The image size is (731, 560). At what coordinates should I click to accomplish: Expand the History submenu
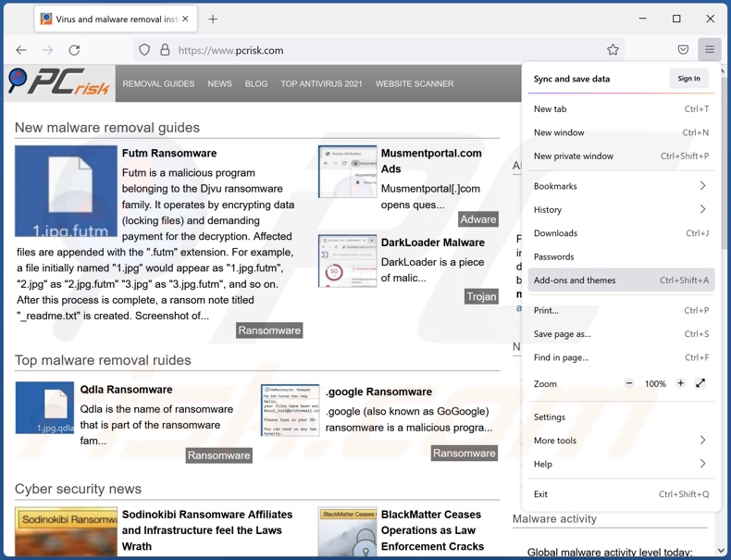click(x=620, y=209)
